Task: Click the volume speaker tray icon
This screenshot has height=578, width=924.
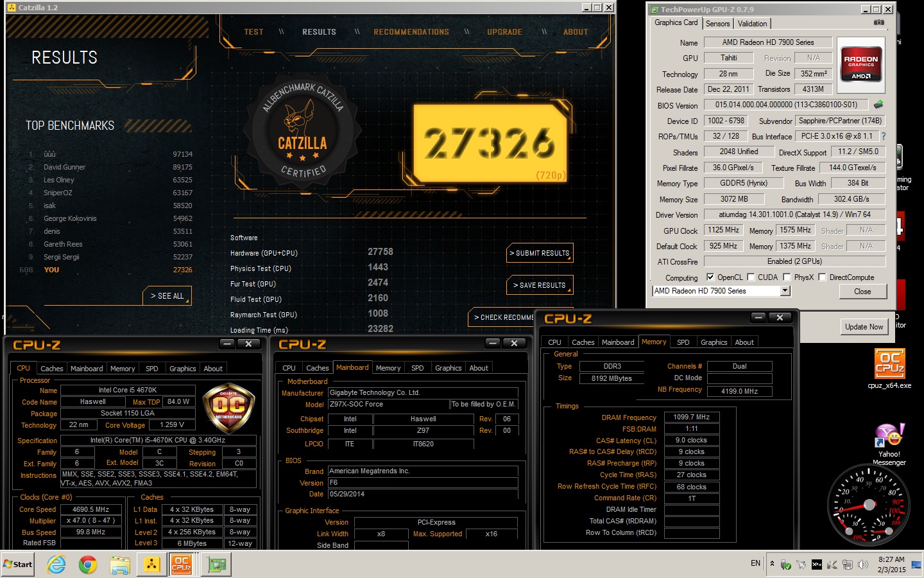Action: (863, 565)
